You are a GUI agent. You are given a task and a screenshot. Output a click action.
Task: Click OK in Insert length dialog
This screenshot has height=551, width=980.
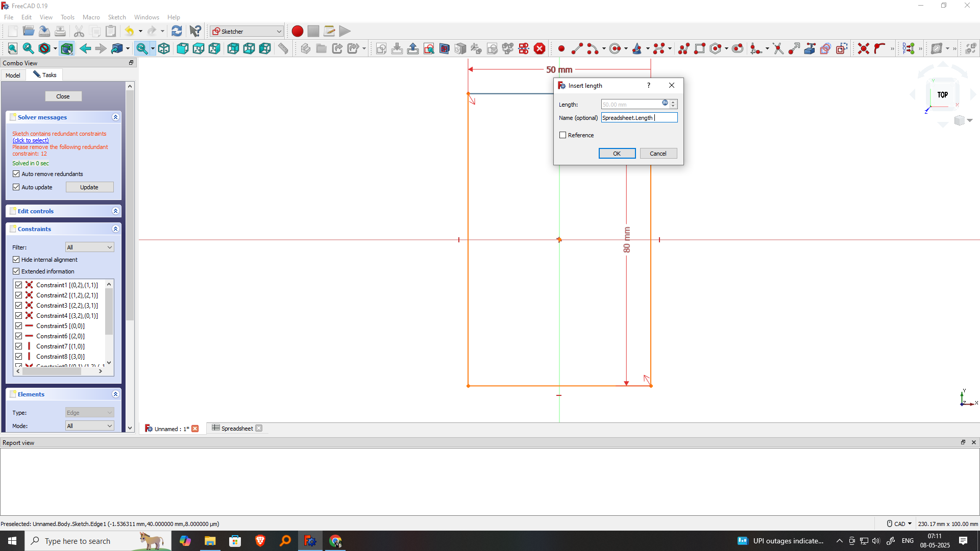617,154
